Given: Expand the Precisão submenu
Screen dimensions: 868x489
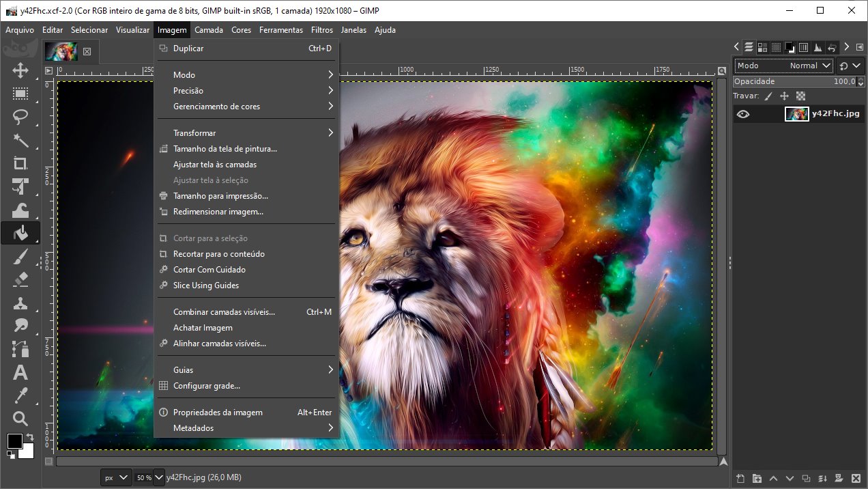Looking at the screenshot, I should (x=246, y=91).
